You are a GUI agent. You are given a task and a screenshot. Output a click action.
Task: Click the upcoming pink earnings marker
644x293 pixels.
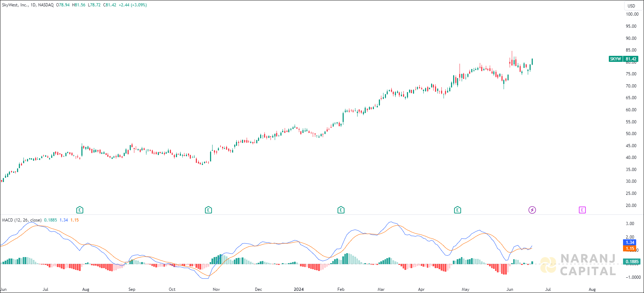582,210
